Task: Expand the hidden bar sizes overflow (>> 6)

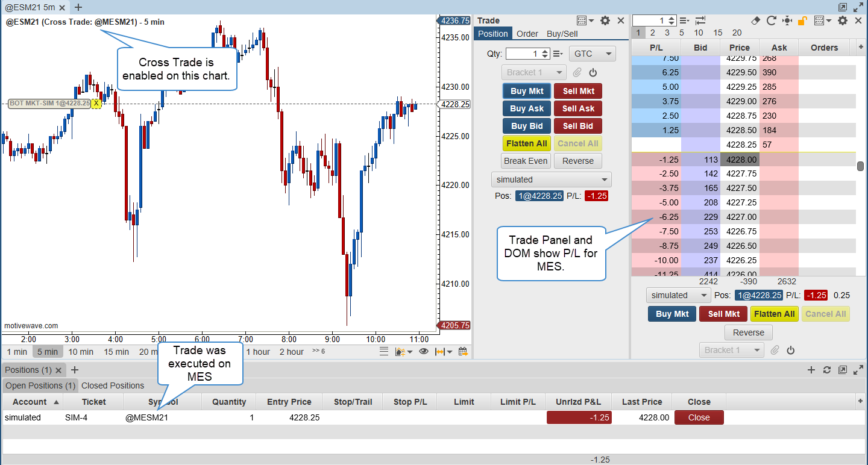Action: [318, 352]
